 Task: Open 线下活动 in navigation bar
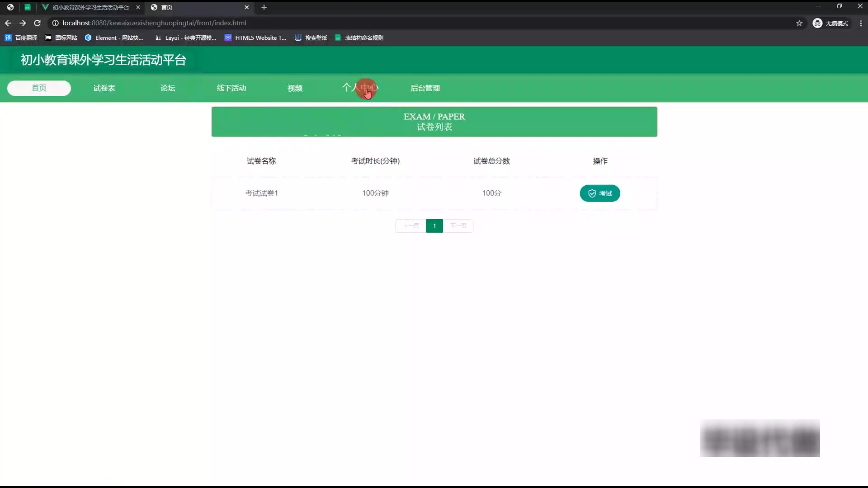231,88
